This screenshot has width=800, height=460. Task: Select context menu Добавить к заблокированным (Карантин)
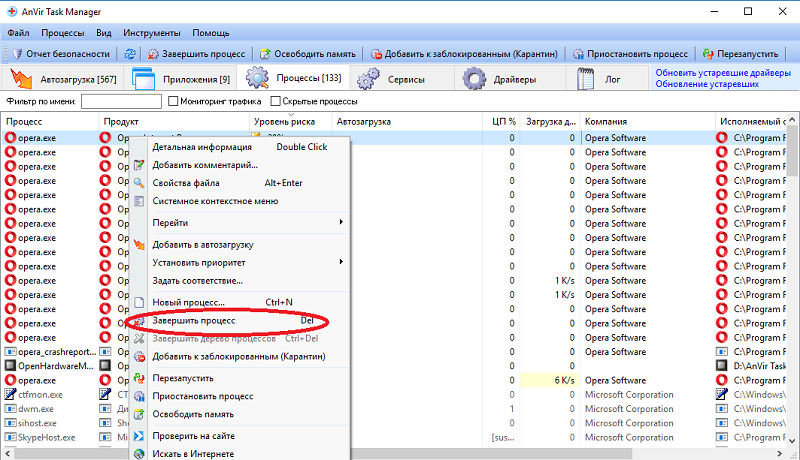240,356
